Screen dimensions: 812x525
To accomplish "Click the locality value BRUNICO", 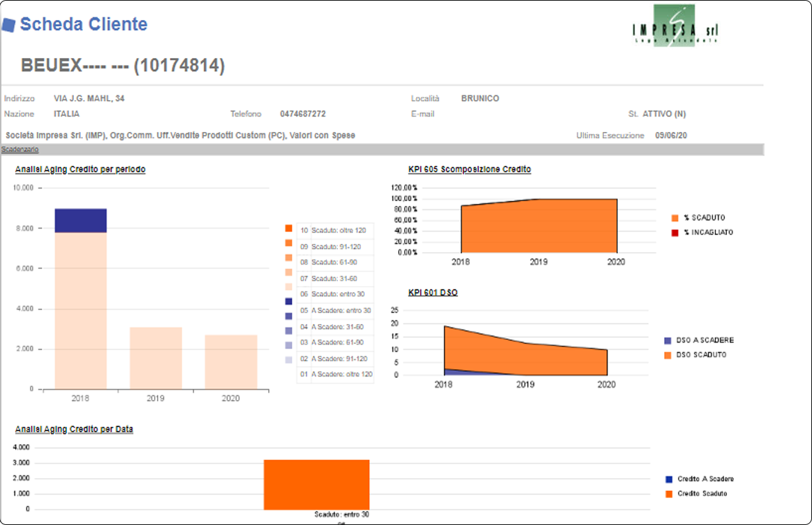I will (x=480, y=98).
